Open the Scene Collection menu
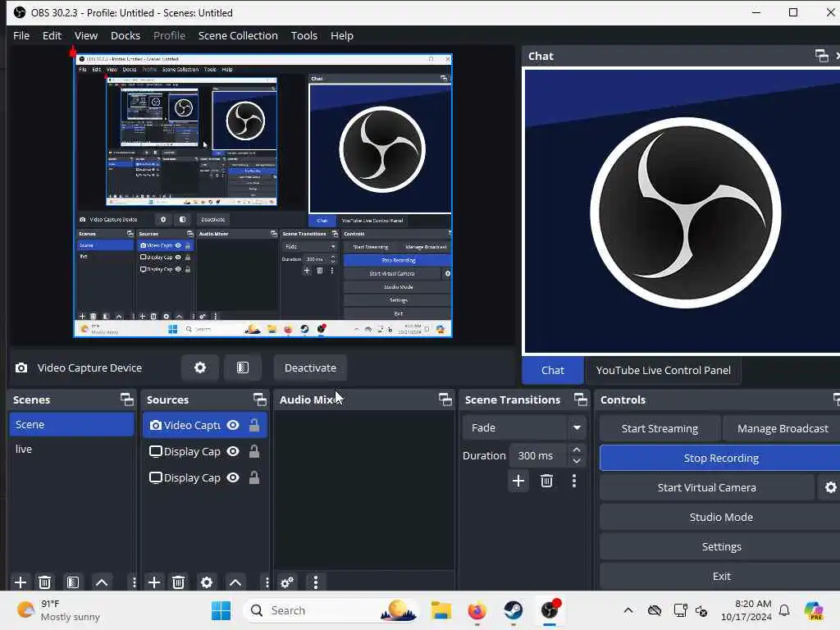 [238, 35]
